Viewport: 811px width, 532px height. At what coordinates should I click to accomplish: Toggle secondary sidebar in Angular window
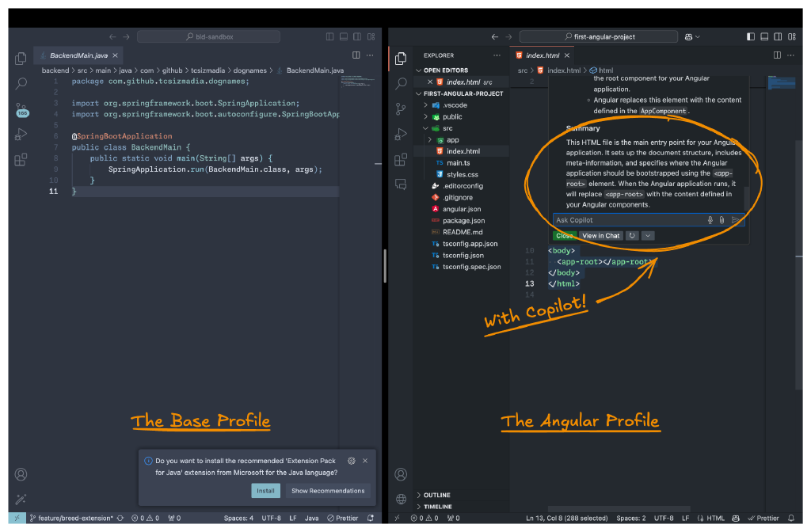(775, 36)
